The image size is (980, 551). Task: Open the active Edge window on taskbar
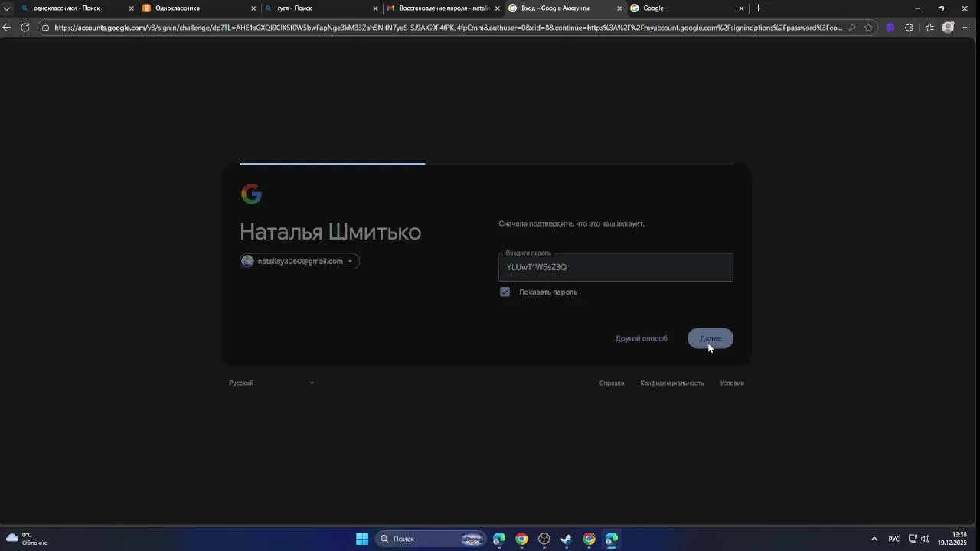point(611,539)
